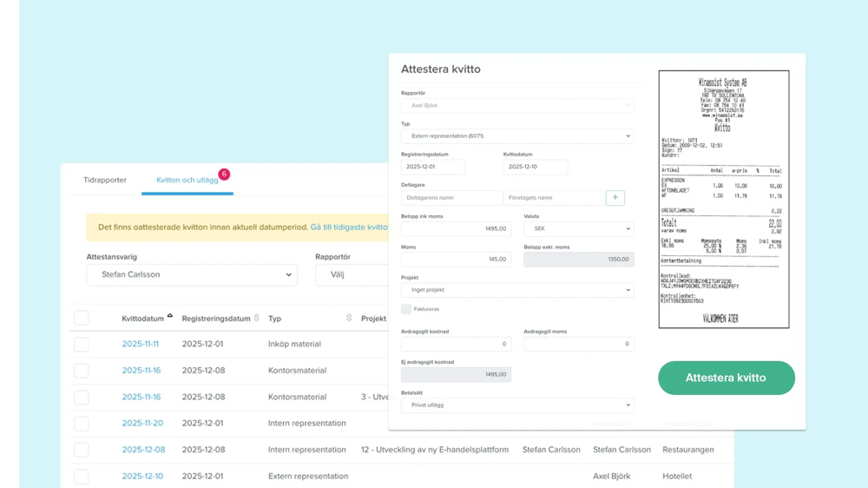Toggle the select-all checkbox in table header
Viewport: 868px width, 488px height.
point(82,319)
